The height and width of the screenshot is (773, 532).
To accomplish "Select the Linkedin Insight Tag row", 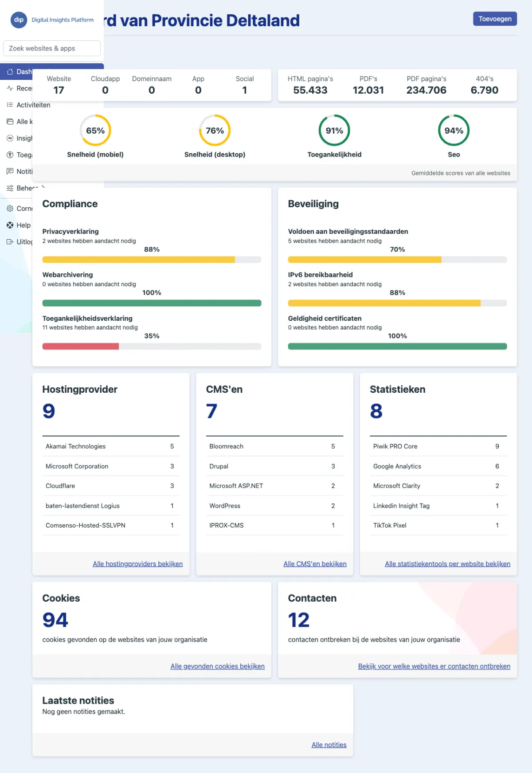I will click(x=438, y=506).
